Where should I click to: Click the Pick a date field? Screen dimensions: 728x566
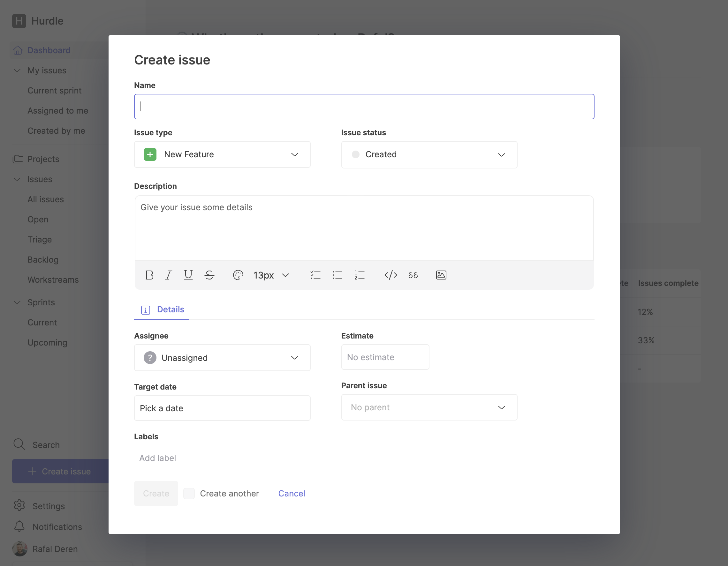click(x=222, y=408)
